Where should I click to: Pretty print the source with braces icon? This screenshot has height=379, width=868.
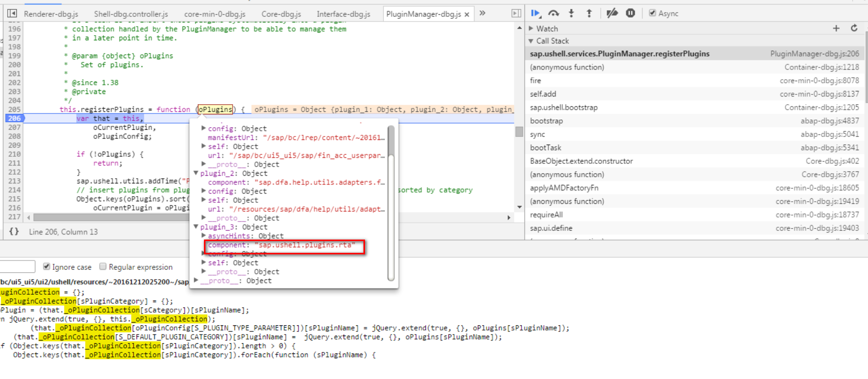tap(14, 231)
